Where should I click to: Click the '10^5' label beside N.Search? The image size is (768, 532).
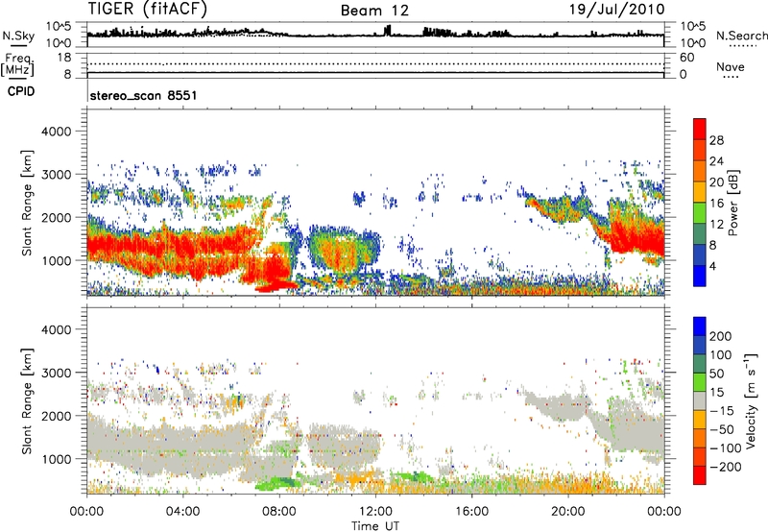[x=693, y=26]
